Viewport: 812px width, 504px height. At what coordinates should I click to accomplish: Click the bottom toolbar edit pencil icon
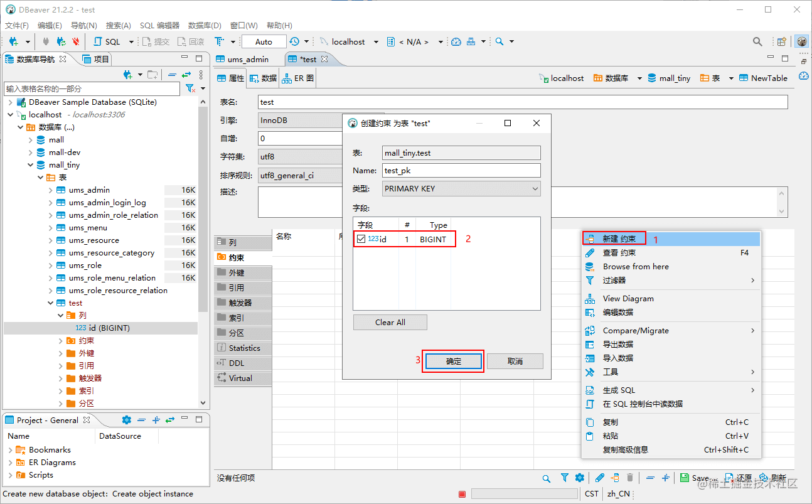click(600, 478)
